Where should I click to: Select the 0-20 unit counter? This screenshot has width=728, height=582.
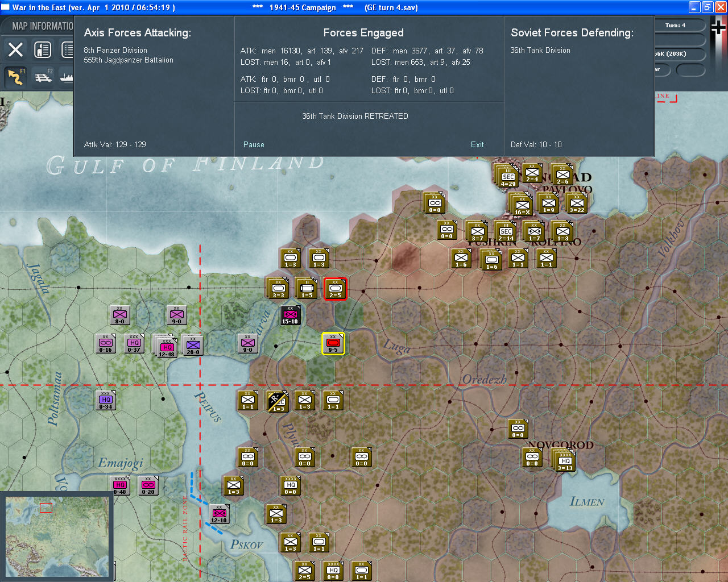pyautogui.click(x=148, y=486)
